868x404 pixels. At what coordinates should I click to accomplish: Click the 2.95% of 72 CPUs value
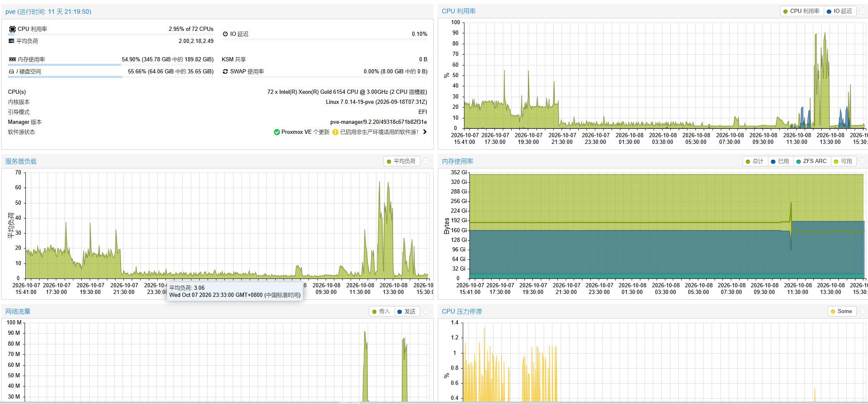click(x=191, y=29)
